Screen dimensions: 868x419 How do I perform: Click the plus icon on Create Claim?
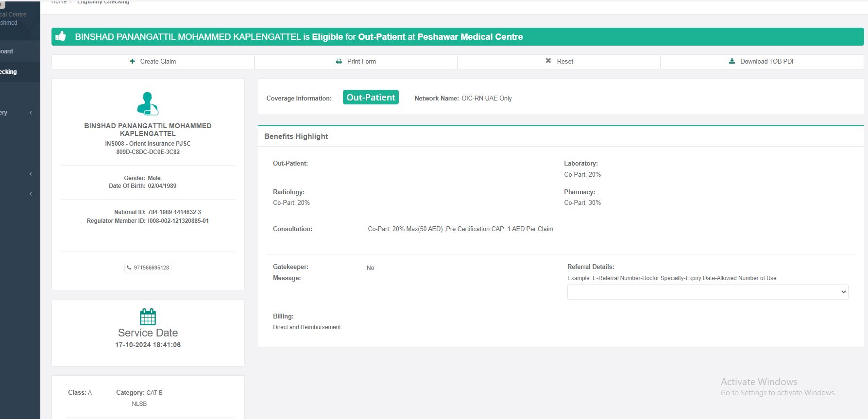(x=132, y=61)
